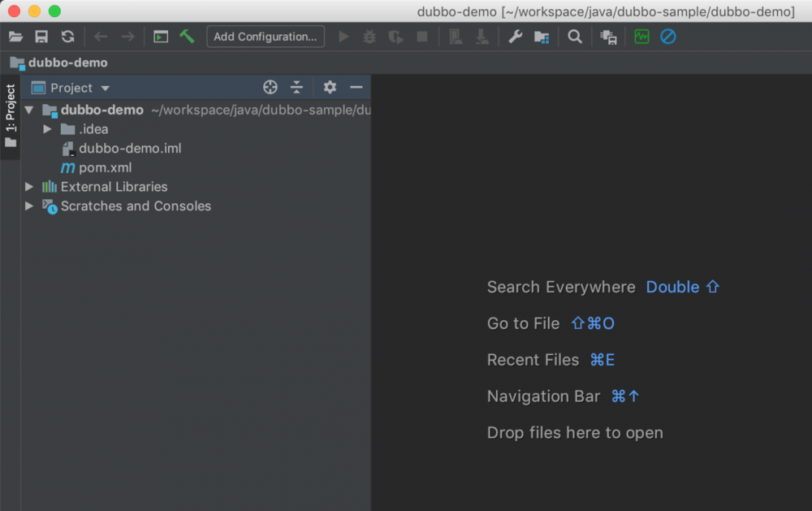
Task: Expand the External Libraries node
Action: [x=28, y=186]
